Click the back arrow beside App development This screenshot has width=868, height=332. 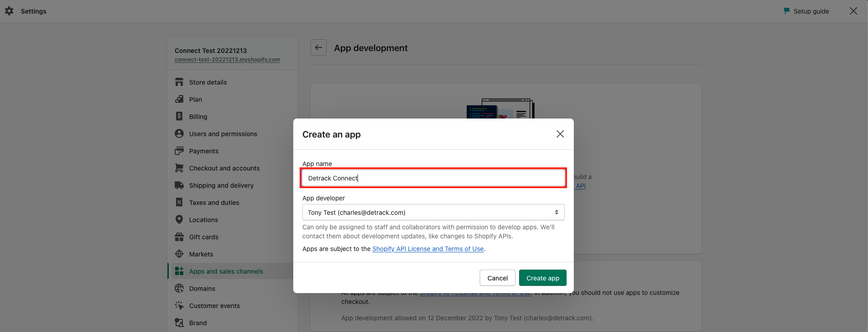click(319, 47)
